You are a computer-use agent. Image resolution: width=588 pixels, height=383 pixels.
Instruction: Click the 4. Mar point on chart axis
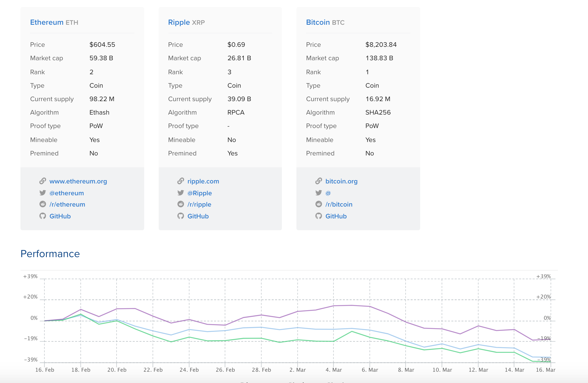tap(334, 370)
